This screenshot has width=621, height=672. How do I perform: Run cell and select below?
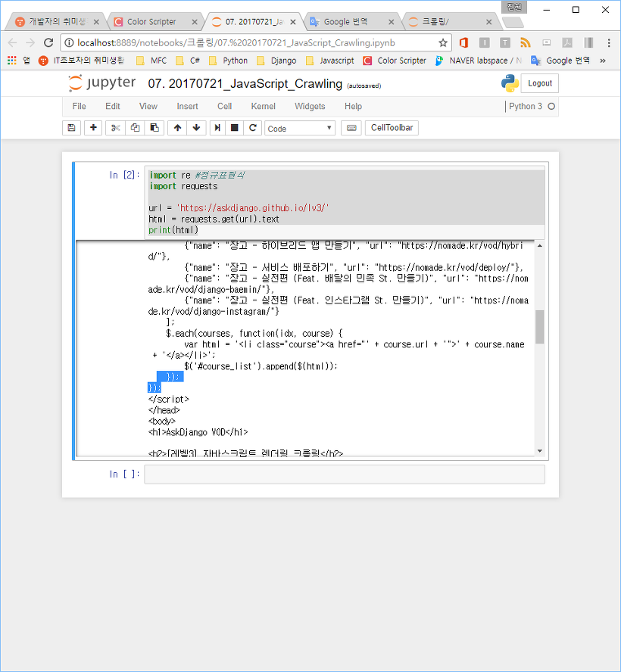click(217, 128)
